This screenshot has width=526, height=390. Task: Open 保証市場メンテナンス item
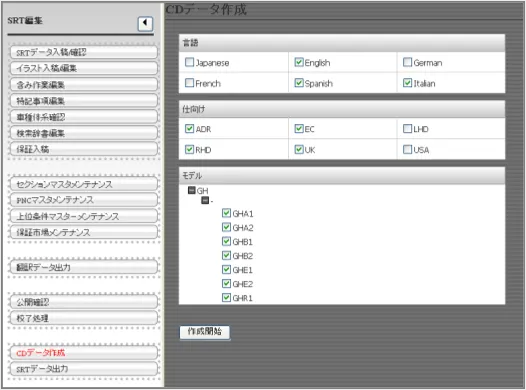click(x=84, y=232)
